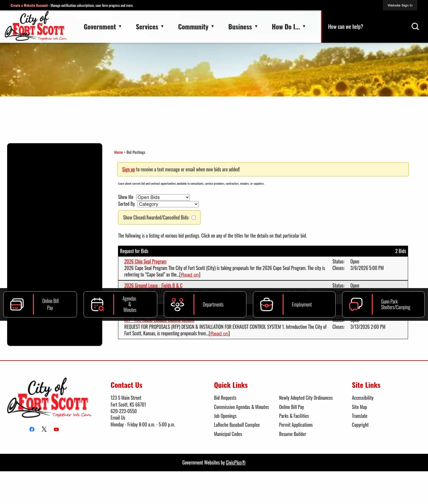Open the Services menu
428x504 pixels.
pyautogui.click(x=147, y=27)
